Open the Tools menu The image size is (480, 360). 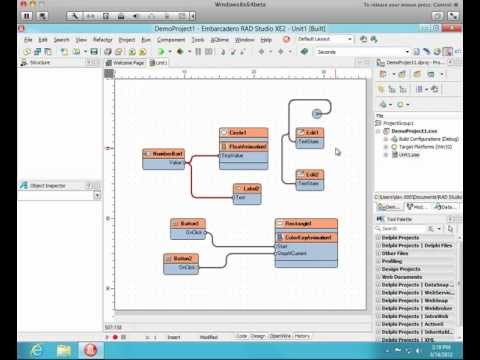click(198, 40)
